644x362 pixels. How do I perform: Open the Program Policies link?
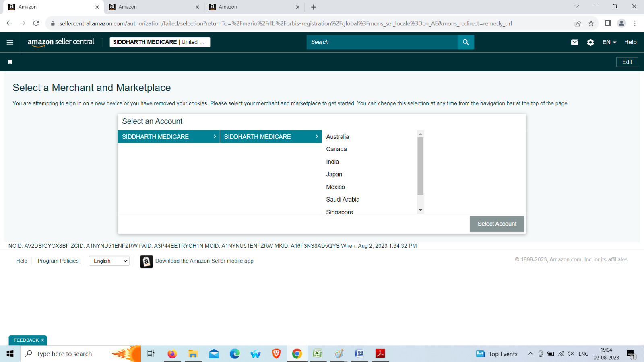(x=58, y=261)
